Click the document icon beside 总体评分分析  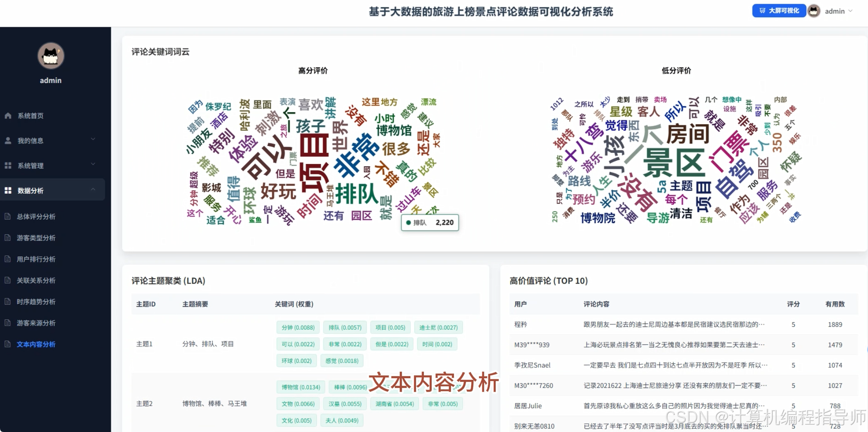click(7, 216)
